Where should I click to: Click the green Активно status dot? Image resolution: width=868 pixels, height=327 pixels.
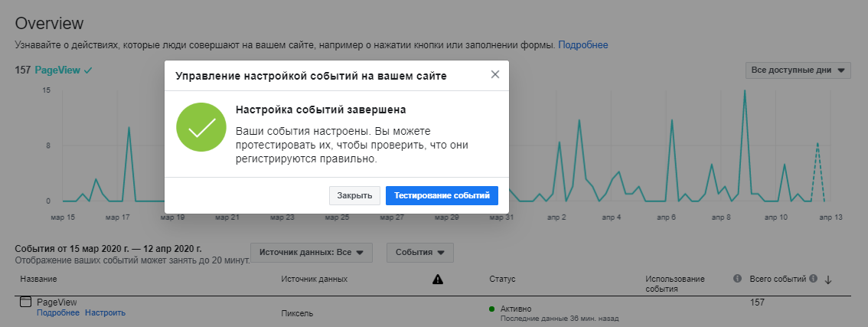click(x=491, y=309)
